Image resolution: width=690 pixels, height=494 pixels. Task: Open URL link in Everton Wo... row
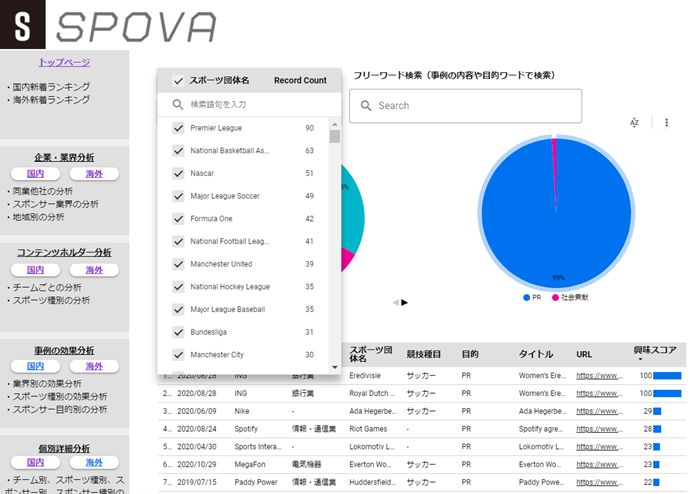599,465
